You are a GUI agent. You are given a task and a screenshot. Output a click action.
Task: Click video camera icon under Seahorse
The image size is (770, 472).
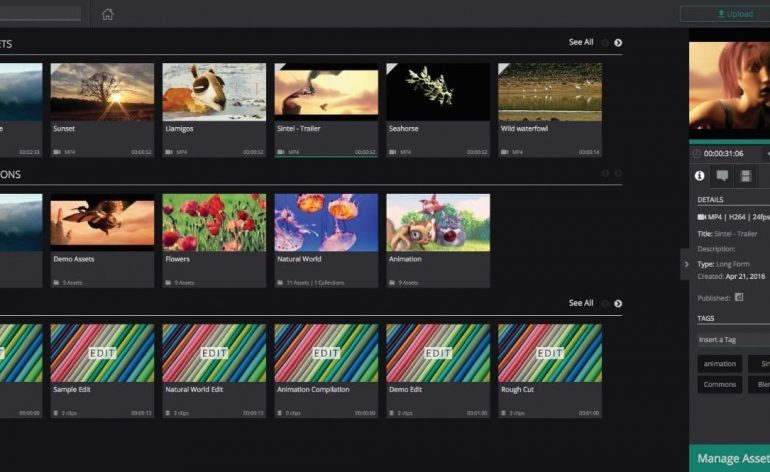point(393,152)
